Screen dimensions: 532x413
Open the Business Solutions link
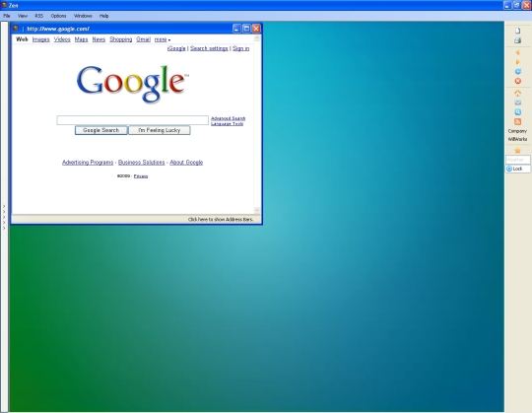tap(142, 163)
